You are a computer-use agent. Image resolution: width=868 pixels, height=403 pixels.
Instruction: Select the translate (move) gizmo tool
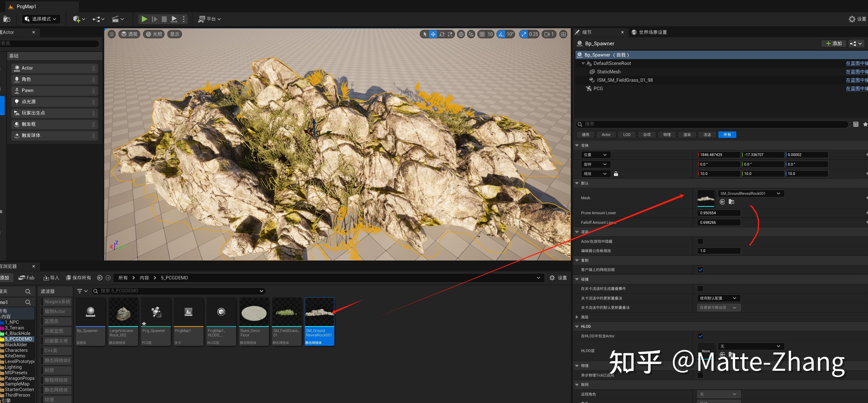pos(433,34)
